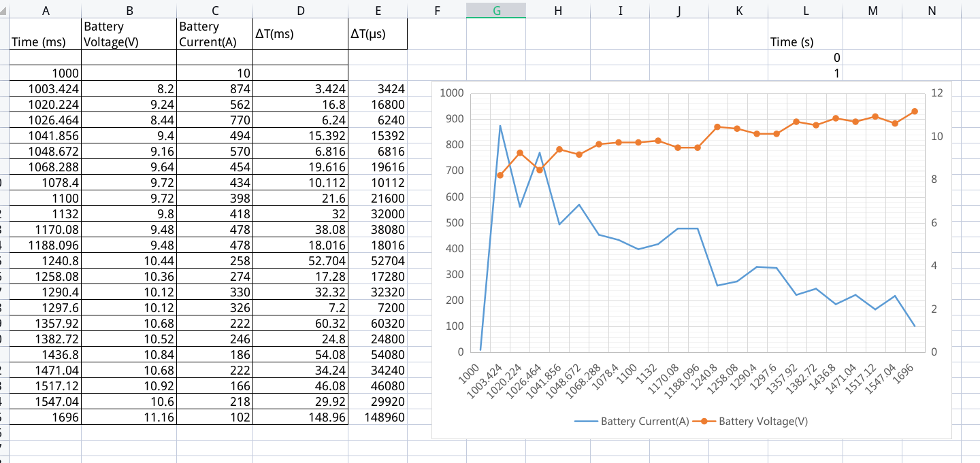Select cell with time 1132
The width and height of the screenshot is (980, 463).
(x=45, y=213)
